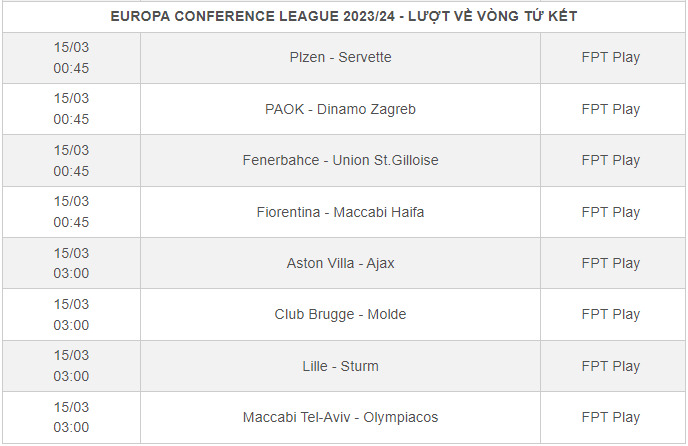
Task: Click FPT Play in the Aston Villa row
Action: (610, 263)
